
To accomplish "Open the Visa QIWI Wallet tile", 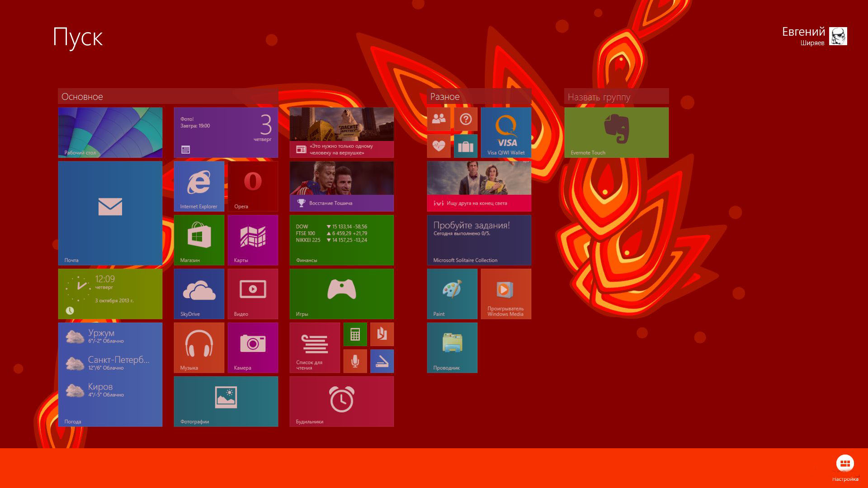I will coord(506,132).
